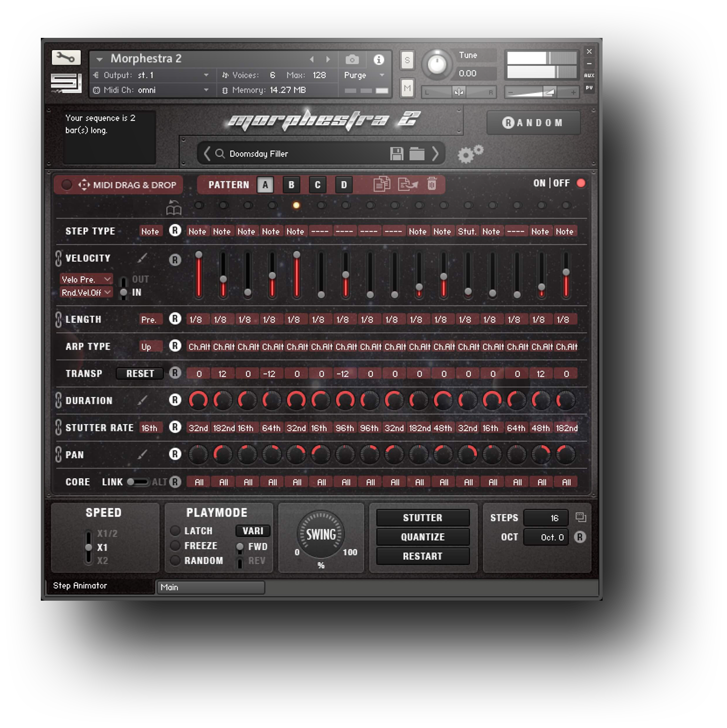Click the paste pattern icon
Image resolution: width=727 pixels, height=728 pixels.
[408, 184]
